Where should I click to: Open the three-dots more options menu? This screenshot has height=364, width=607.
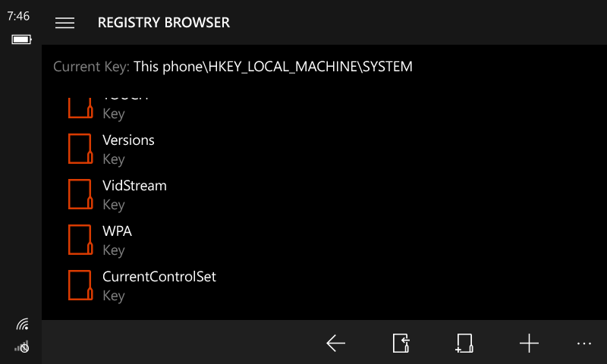(x=583, y=344)
